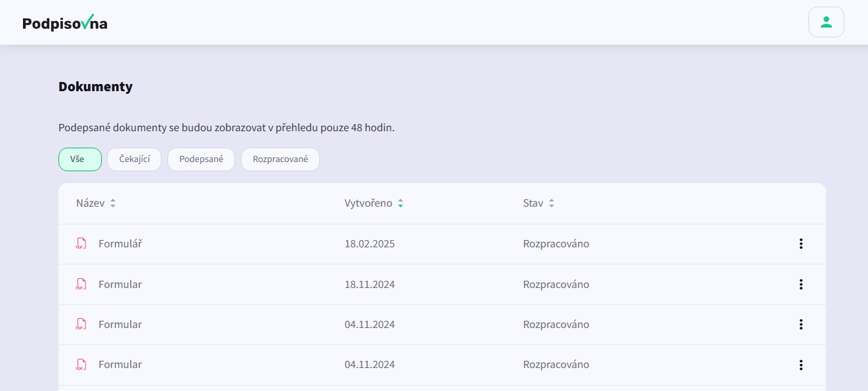Select the date cell 18.11.2024
Viewport: 868px width, 391px height.
(370, 285)
